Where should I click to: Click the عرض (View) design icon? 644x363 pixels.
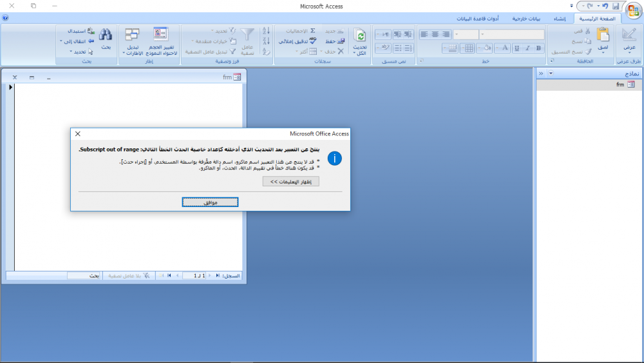(629, 35)
